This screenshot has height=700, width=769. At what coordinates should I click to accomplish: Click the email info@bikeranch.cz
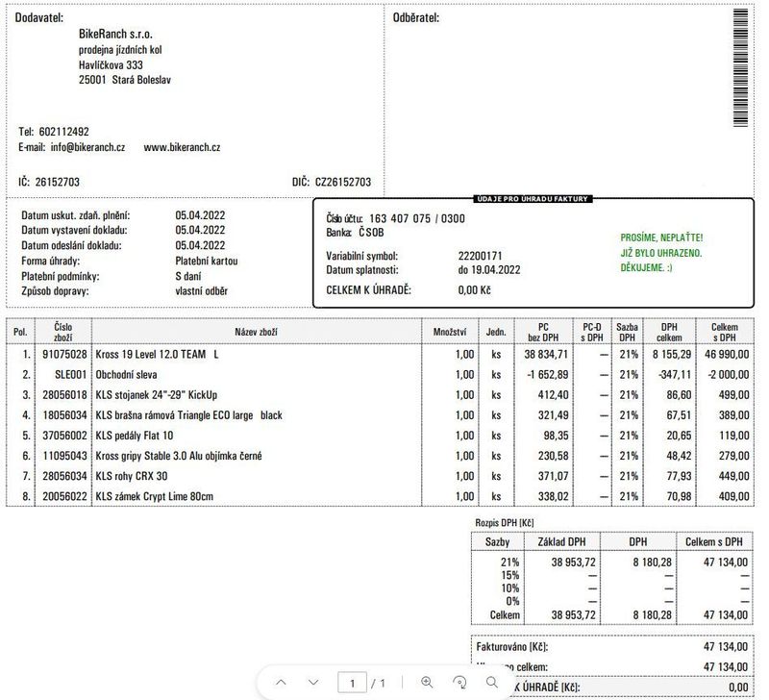(x=87, y=147)
